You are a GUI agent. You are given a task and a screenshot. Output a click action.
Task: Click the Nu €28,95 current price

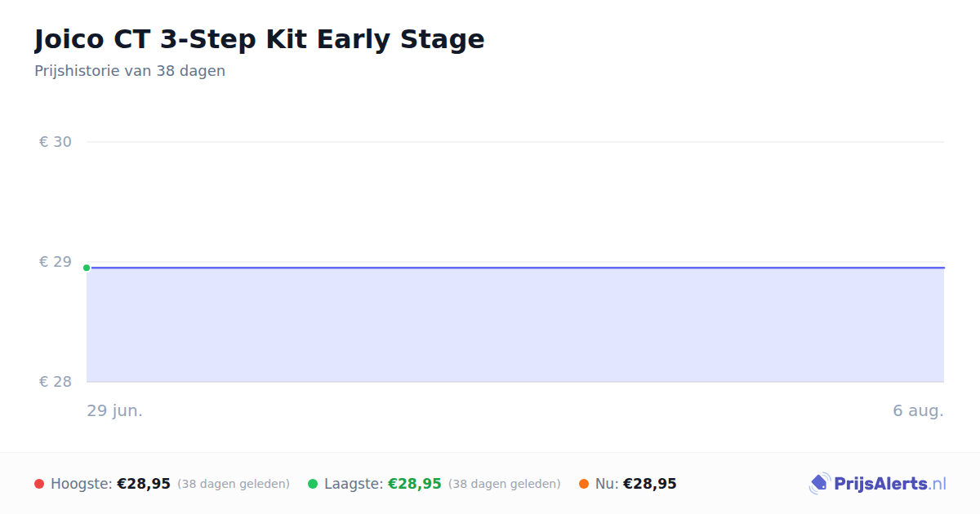[x=650, y=484]
